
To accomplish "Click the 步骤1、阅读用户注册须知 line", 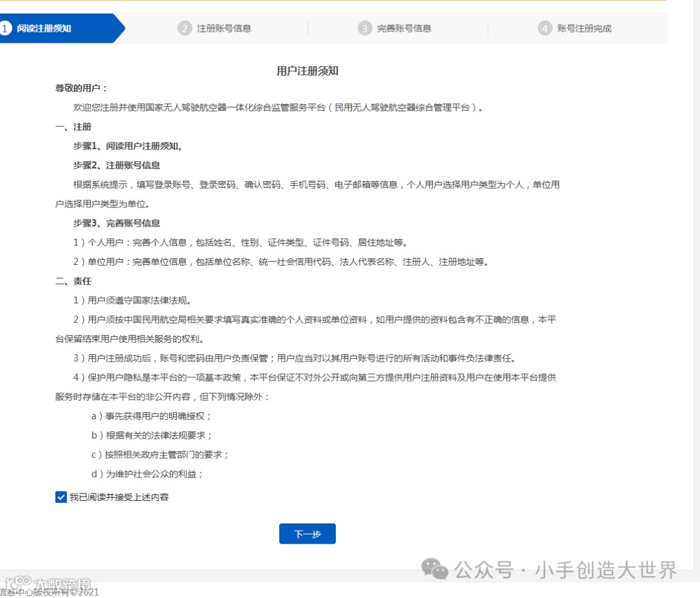I will click(x=128, y=146).
